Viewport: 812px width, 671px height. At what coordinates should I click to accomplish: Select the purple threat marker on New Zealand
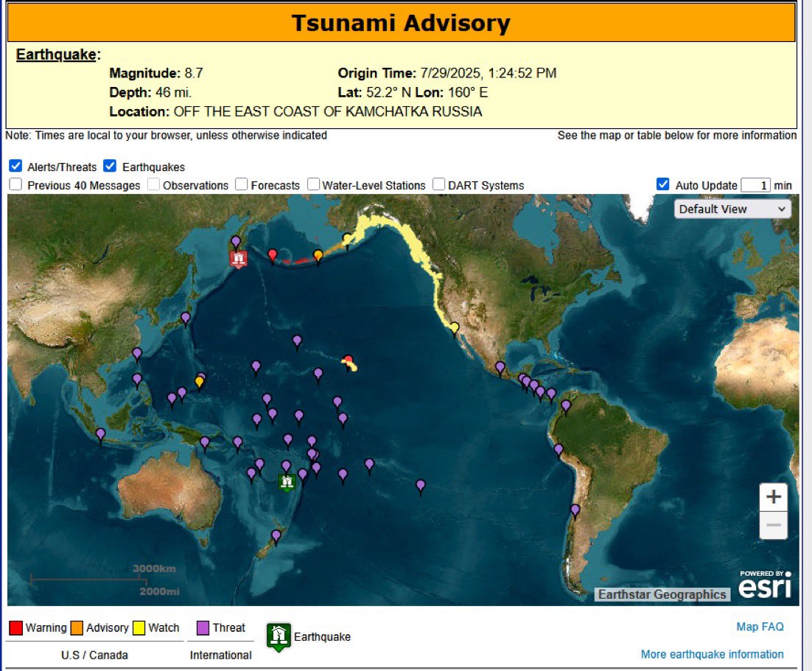click(276, 536)
